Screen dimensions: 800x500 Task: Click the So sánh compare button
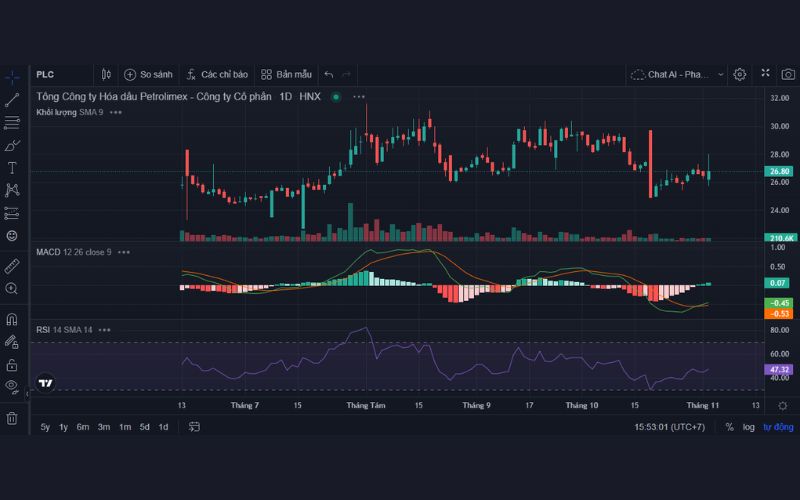pos(148,74)
